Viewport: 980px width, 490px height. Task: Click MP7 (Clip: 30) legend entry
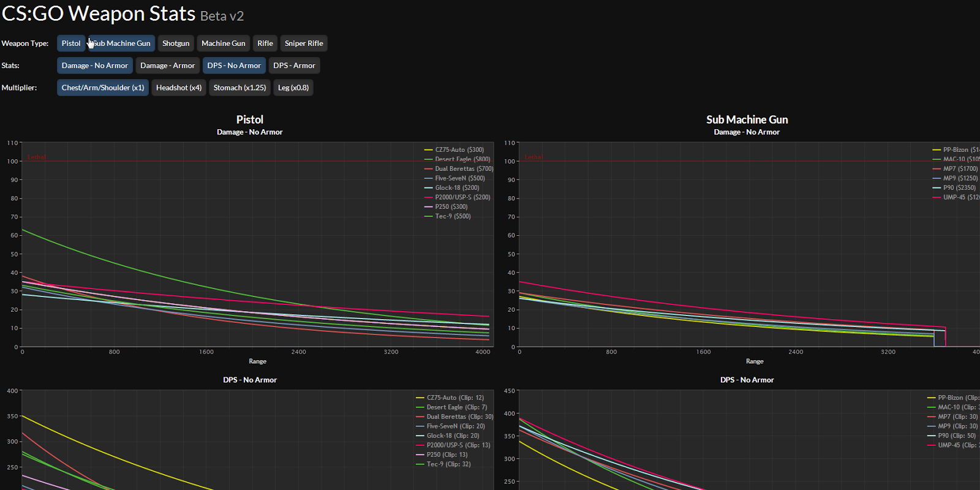coord(953,417)
